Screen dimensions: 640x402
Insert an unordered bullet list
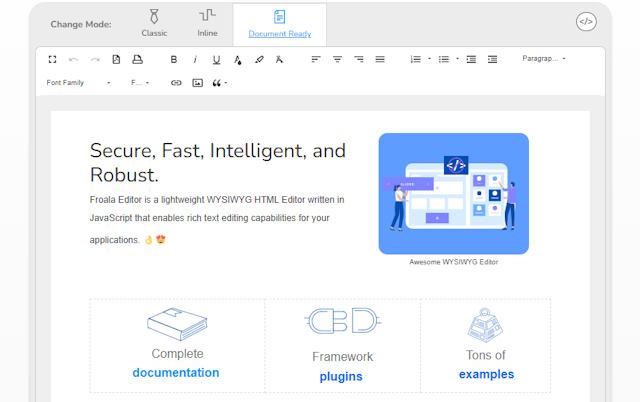click(x=444, y=60)
